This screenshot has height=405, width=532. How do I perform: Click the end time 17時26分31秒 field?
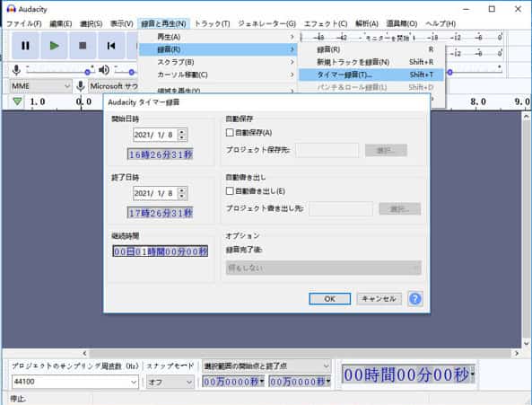pos(161,213)
